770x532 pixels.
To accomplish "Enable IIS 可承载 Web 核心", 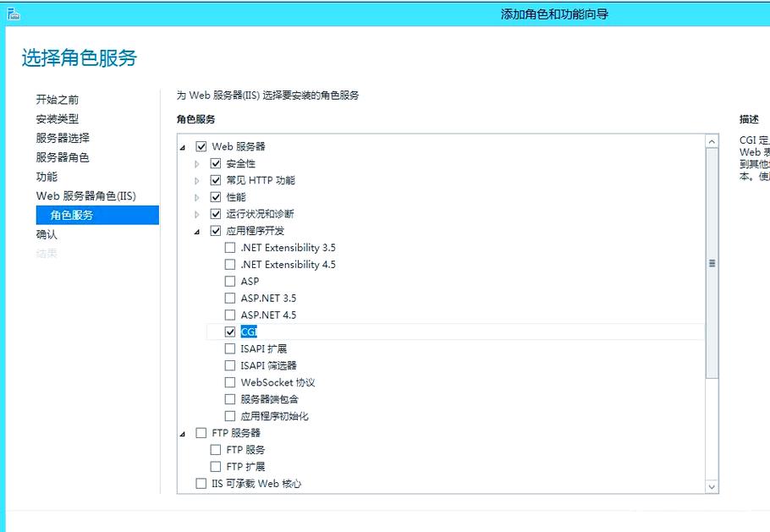I will (x=201, y=483).
